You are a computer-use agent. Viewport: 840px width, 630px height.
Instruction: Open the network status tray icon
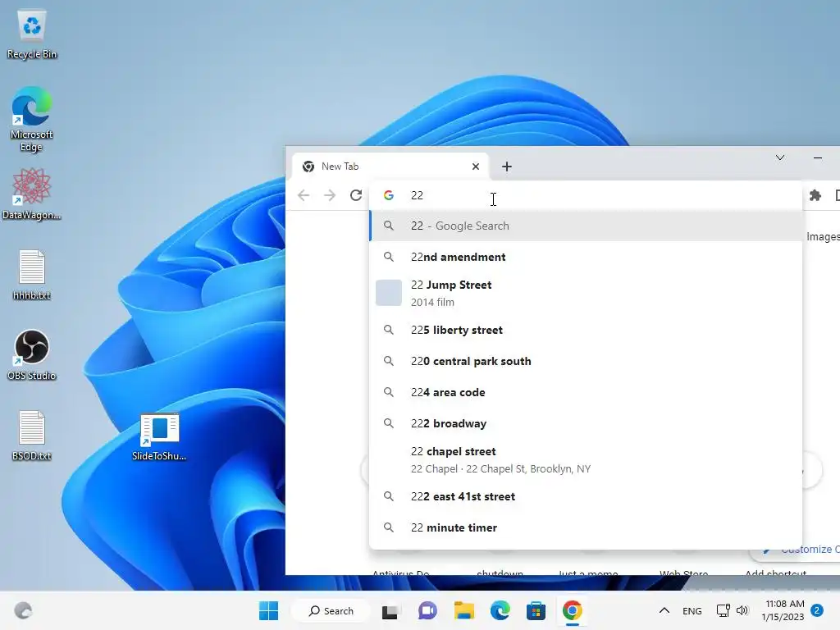[x=723, y=610]
